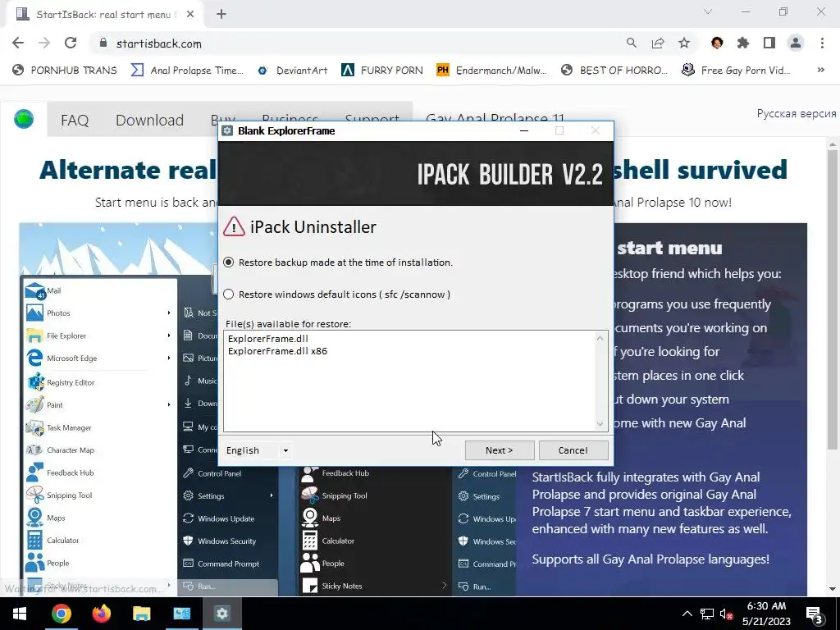
Task: Show more bookmarks via the overflow chevron
Action: click(x=820, y=71)
